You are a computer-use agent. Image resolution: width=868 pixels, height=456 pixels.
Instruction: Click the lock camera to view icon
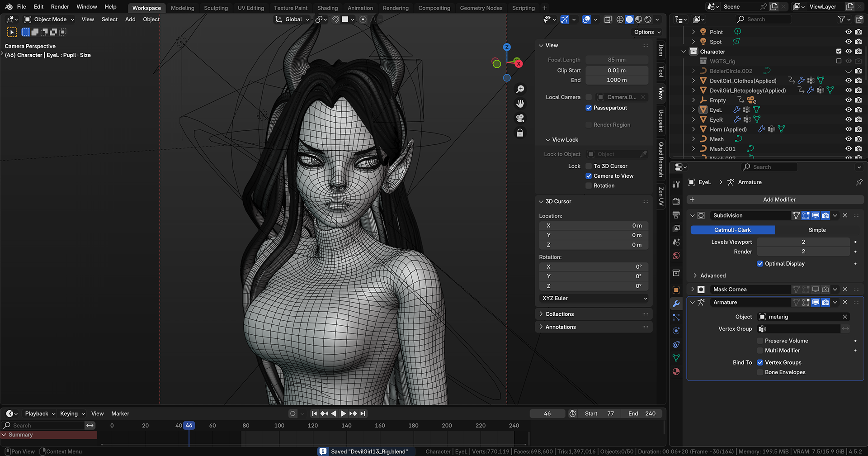tap(520, 133)
